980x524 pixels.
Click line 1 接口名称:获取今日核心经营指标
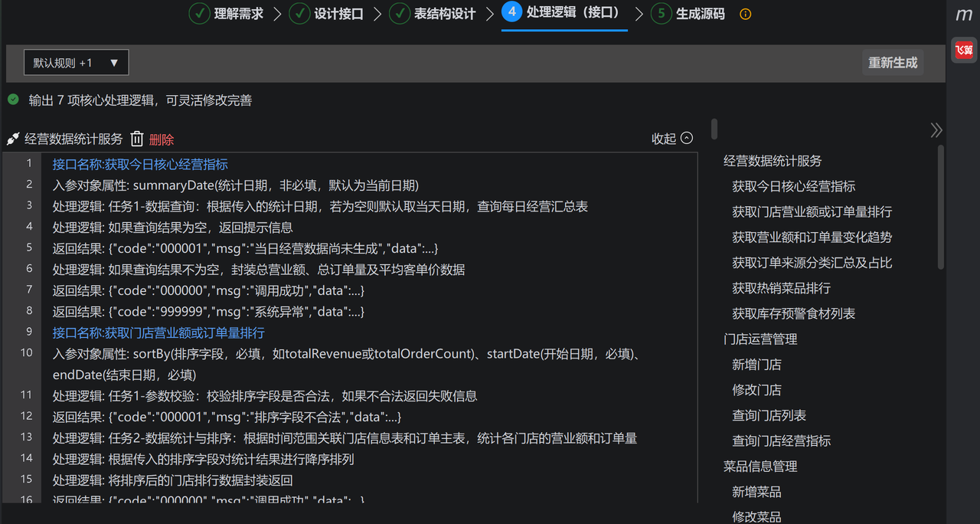pyautogui.click(x=140, y=164)
